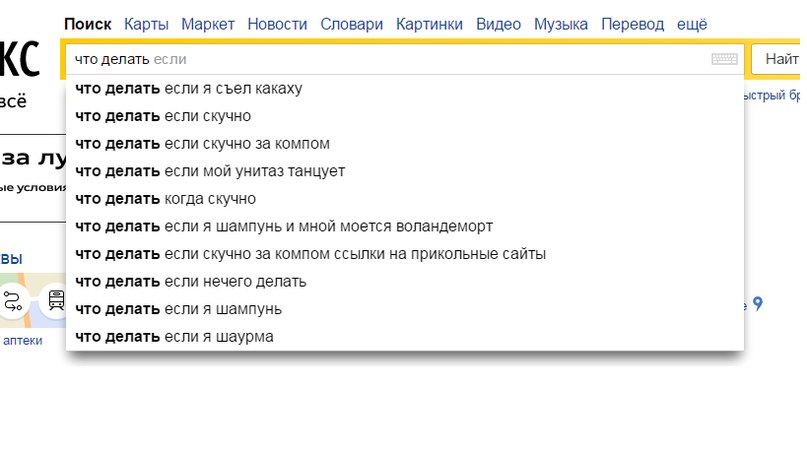
Task: Select suggestion 'если мой унитаз танцует'
Action: click(405, 171)
